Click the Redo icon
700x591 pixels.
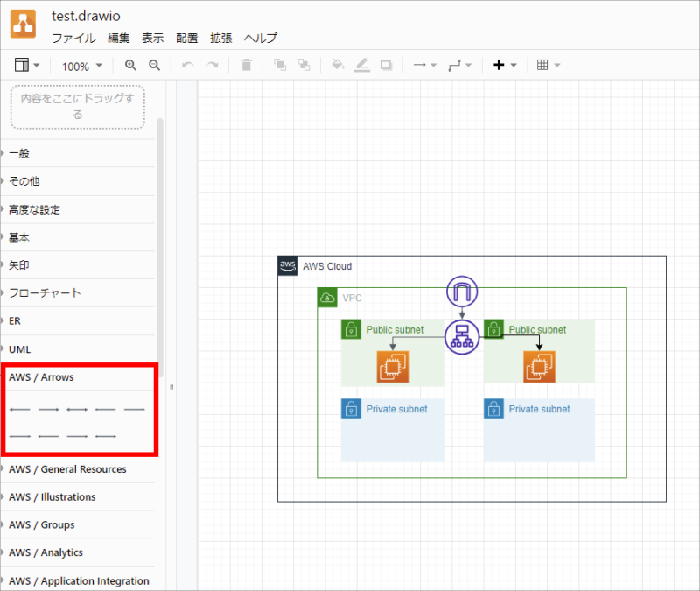(x=213, y=65)
